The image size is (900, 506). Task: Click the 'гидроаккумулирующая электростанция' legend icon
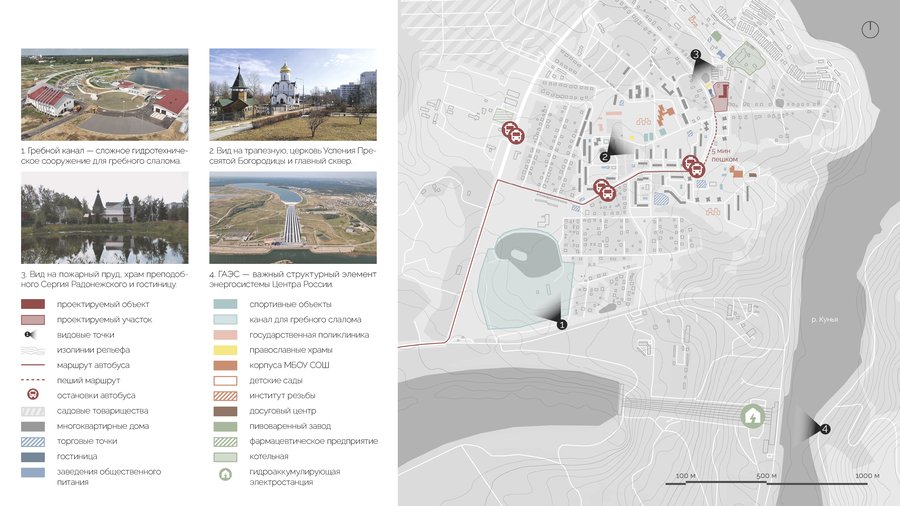(x=225, y=474)
